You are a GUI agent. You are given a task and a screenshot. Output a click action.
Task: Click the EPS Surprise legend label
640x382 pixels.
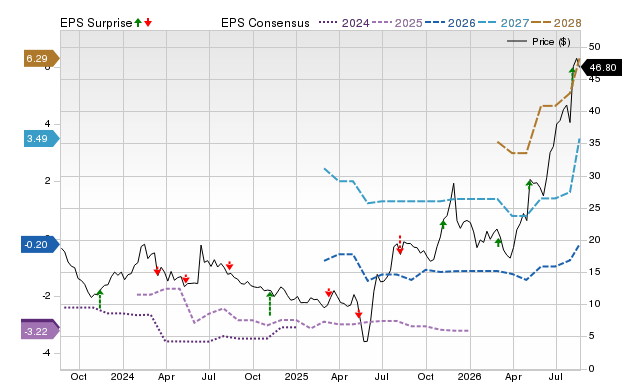[x=96, y=23]
